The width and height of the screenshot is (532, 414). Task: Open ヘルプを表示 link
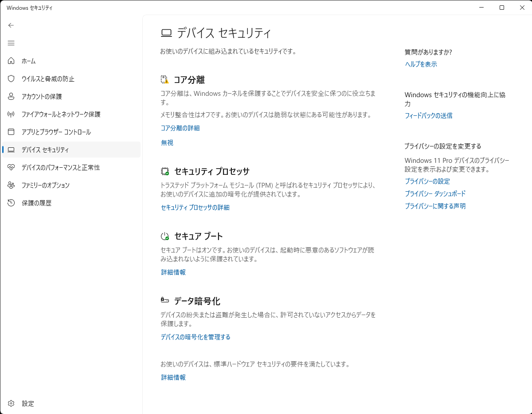[421, 64]
